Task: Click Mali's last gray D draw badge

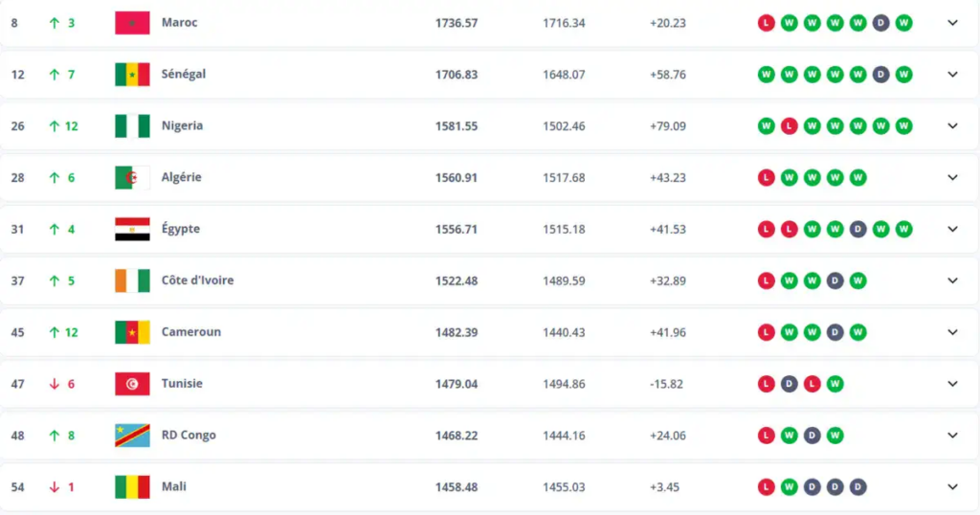Action: coord(858,487)
